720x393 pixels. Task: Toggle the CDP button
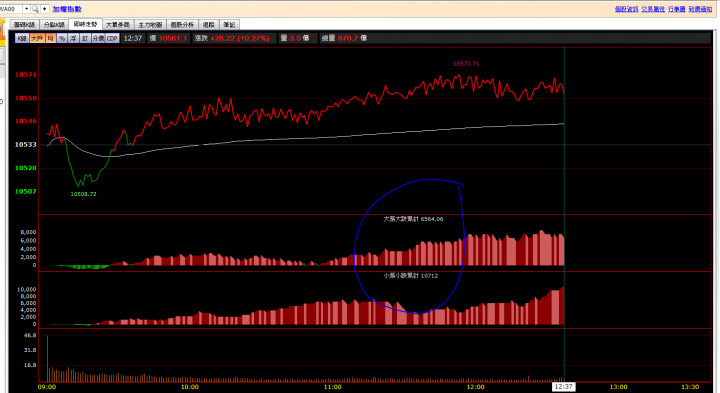(x=112, y=39)
